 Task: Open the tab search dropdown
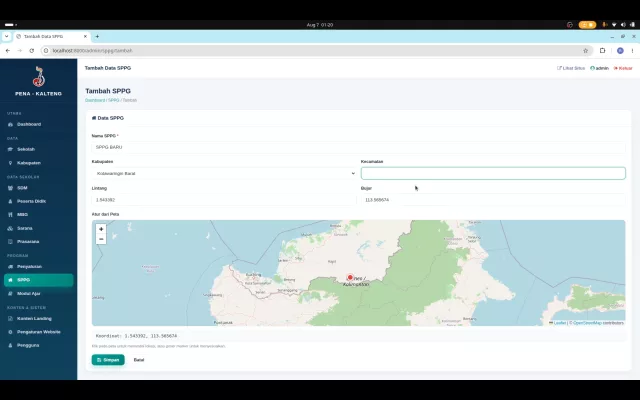pos(6,36)
